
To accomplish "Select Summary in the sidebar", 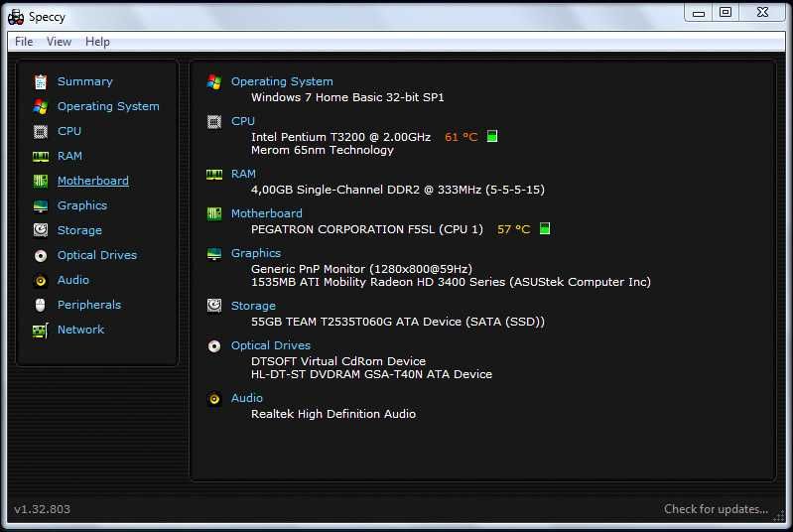I will click(x=85, y=81).
